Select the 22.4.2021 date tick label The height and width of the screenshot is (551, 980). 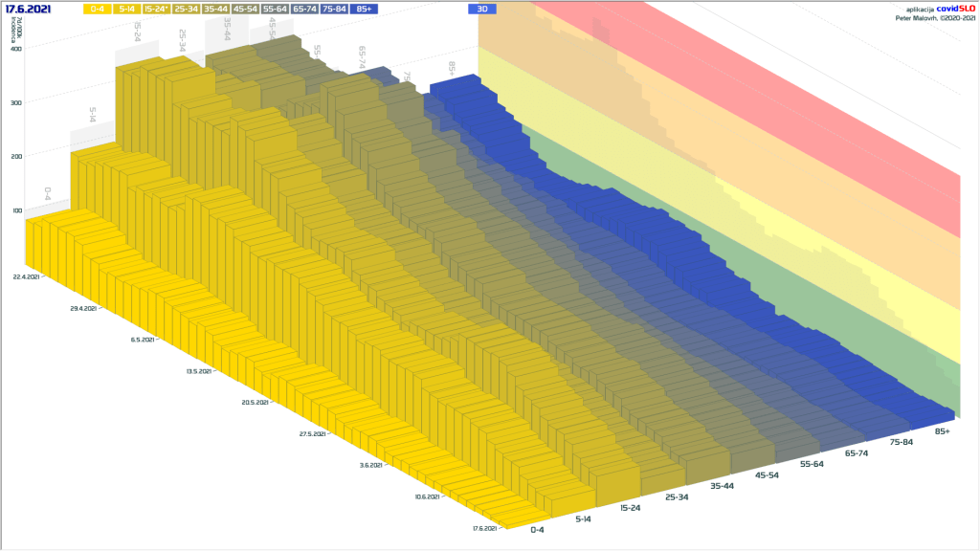(x=26, y=276)
